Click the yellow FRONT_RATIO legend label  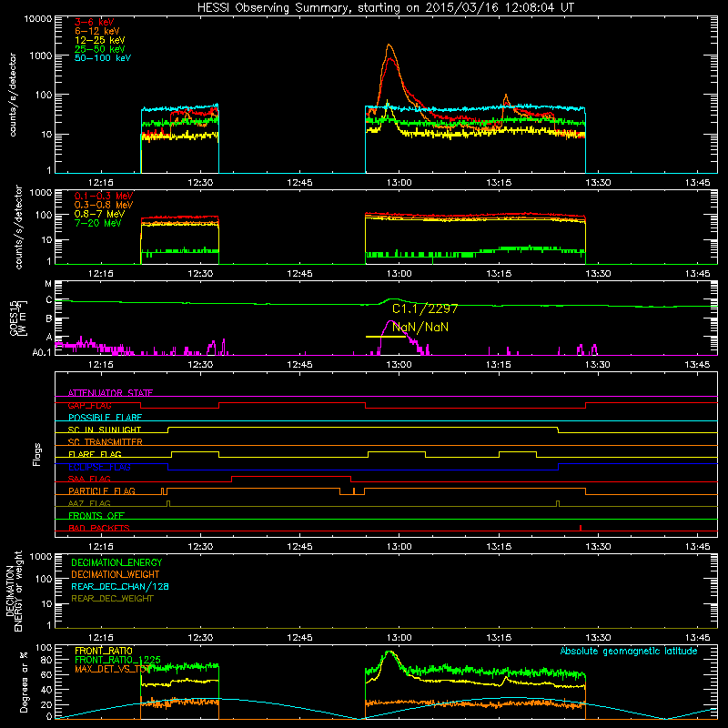coord(104,651)
